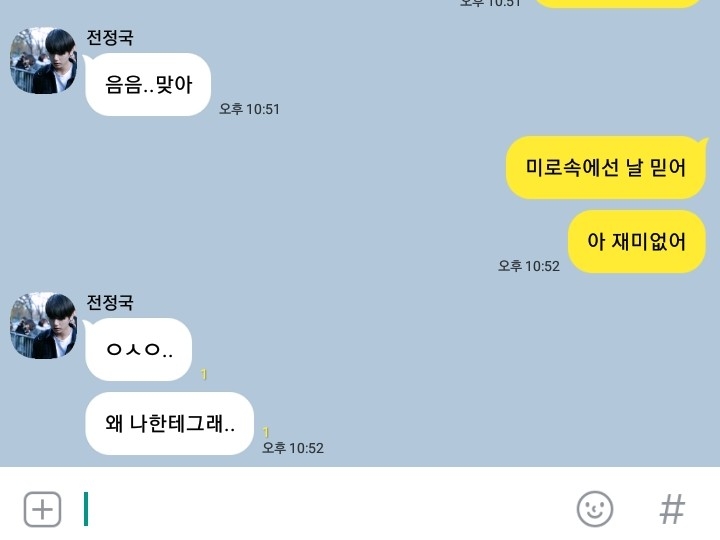Select the partially visible yellow bubble at top
This screenshot has width=720, height=540.
tap(618, 4)
